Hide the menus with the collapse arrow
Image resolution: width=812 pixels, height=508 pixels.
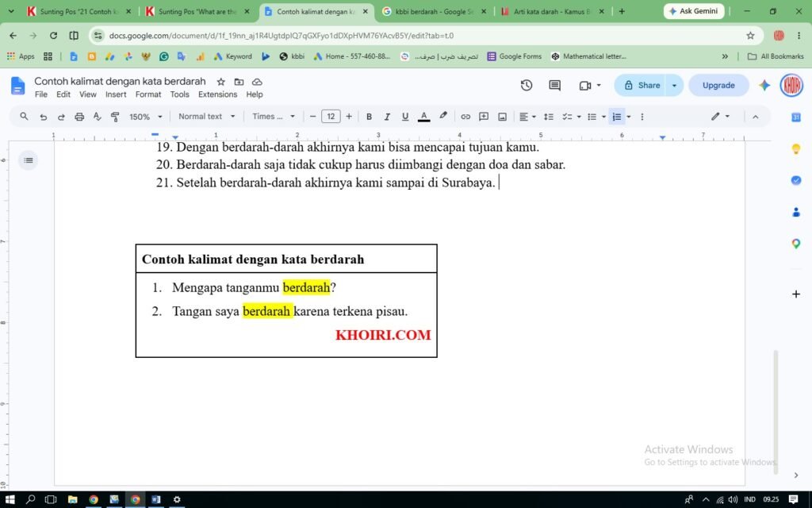pos(756,117)
